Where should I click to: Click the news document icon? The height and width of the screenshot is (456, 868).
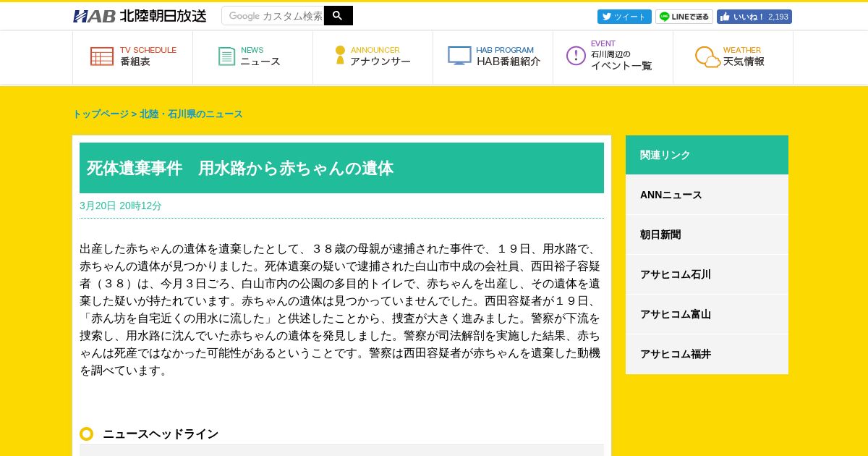click(226, 56)
